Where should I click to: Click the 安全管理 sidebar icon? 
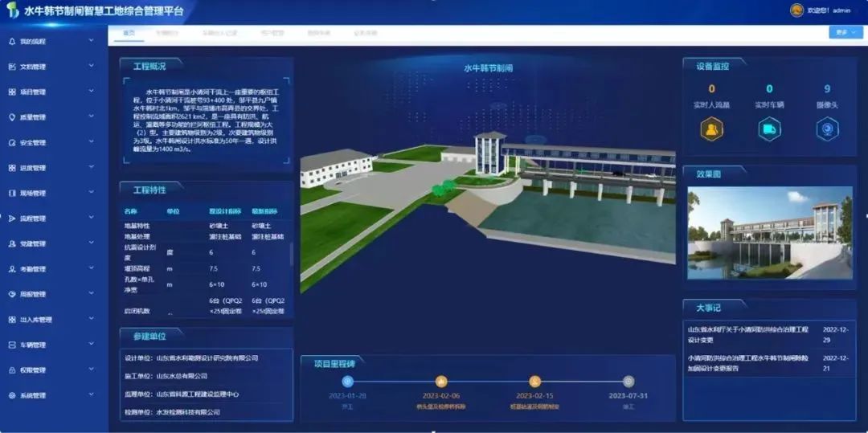12,142
